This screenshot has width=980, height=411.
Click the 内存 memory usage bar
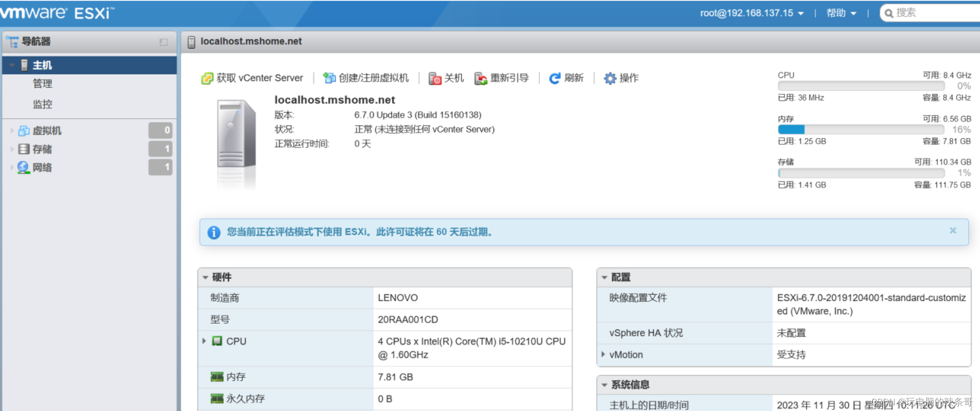pos(861,130)
